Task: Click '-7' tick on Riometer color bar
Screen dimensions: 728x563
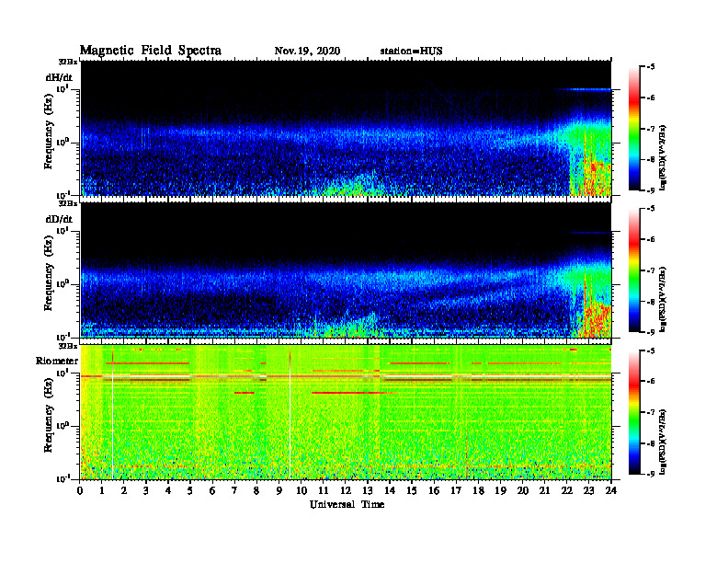Action: [651, 412]
